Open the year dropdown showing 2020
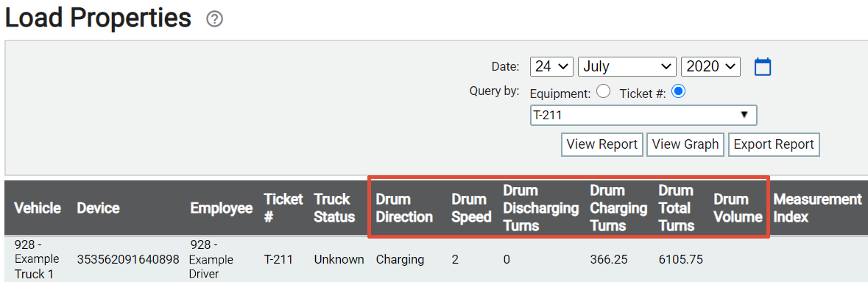The height and width of the screenshot is (282, 868). (x=710, y=66)
